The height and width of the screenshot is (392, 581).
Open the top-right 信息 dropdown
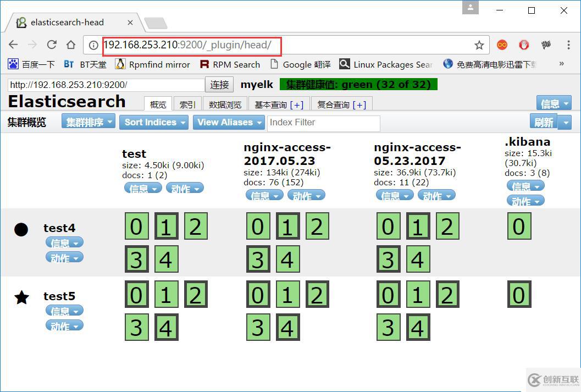click(554, 103)
